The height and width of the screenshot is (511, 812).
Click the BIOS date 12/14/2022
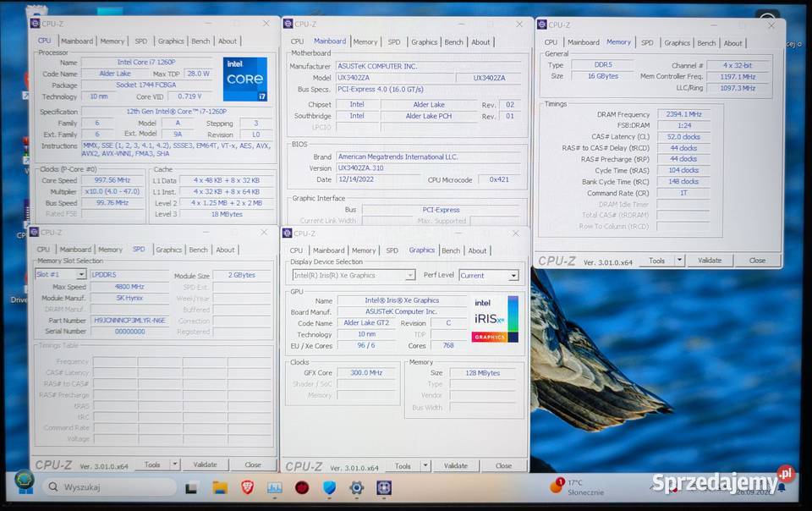click(379, 179)
